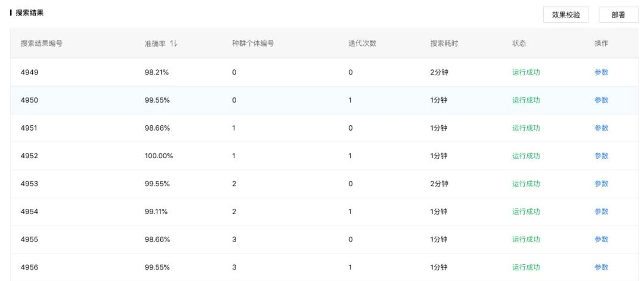Open 参数 link for result 4951
The height and width of the screenshot is (281, 644).
pos(601,128)
